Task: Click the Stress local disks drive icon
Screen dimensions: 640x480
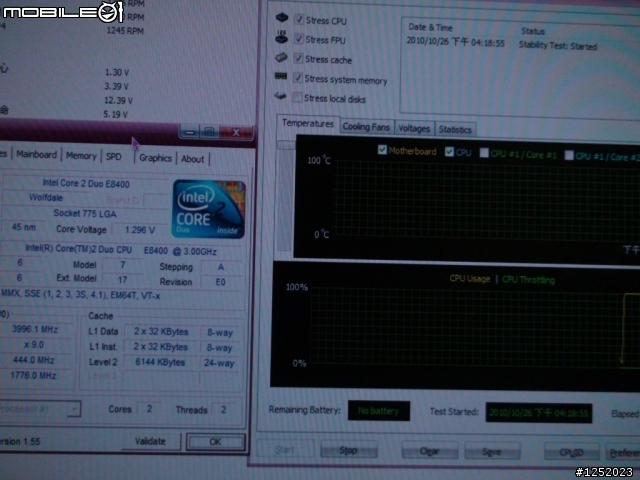Action: click(280, 96)
